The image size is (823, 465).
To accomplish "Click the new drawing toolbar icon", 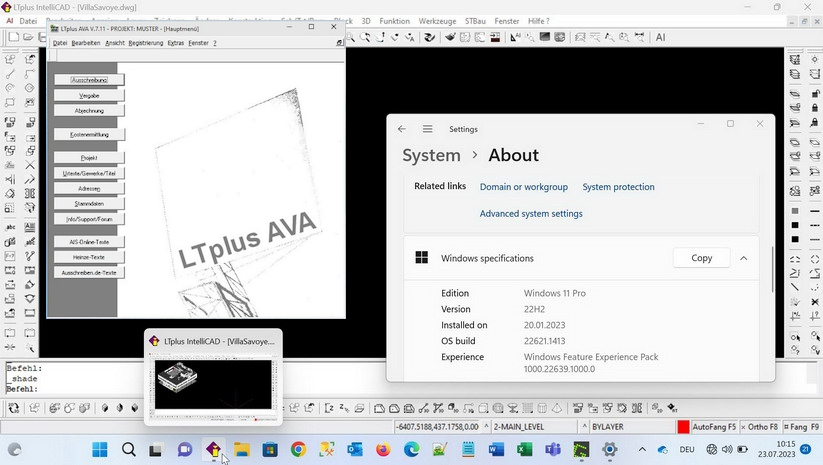I will click(x=14, y=37).
